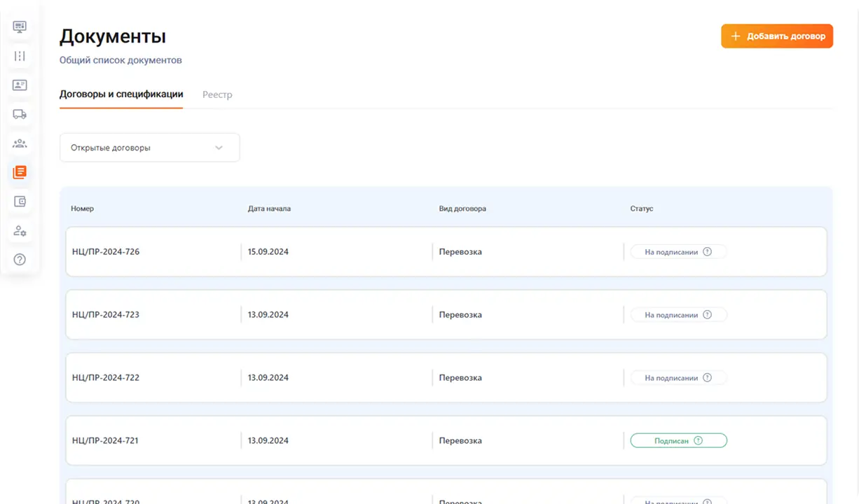Go to the truck transport section
This screenshot has width=859, height=504.
coord(20,114)
